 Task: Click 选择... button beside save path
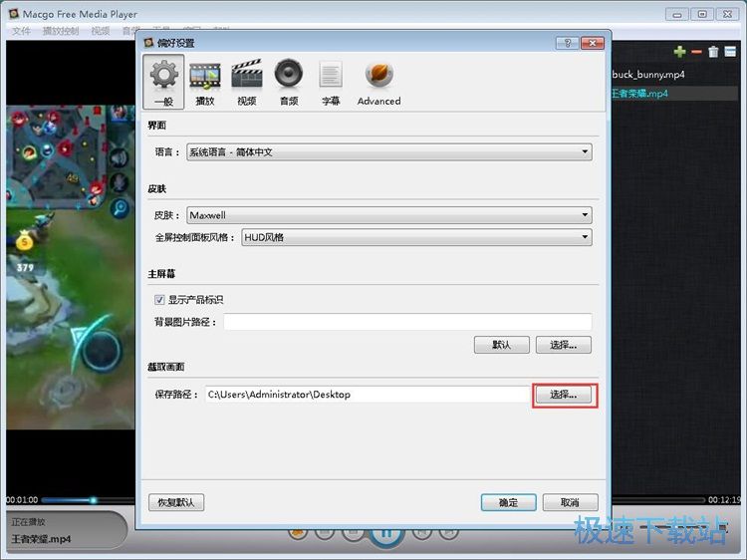pos(564,395)
